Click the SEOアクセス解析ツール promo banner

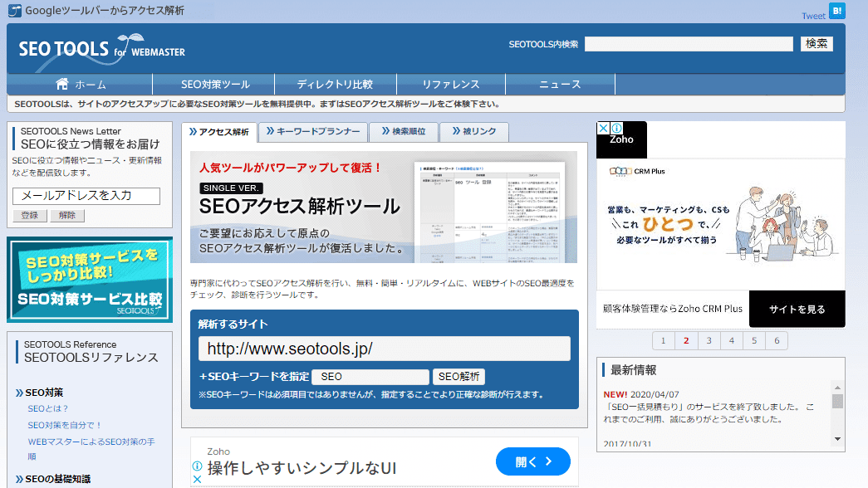tap(384, 207)
